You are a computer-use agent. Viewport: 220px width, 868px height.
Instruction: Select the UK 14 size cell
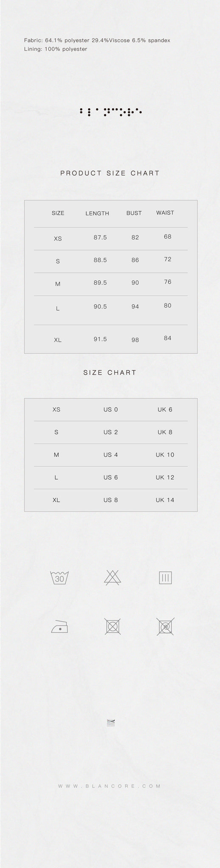(165, 500)
